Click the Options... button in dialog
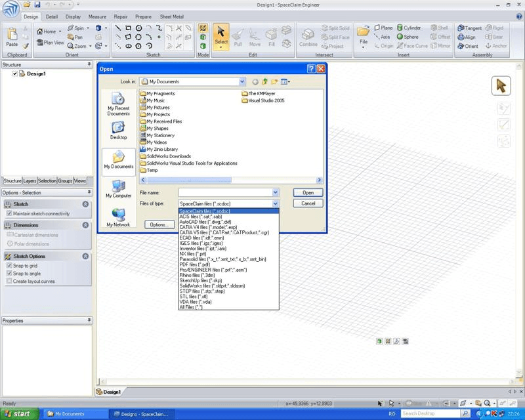Screen dimensions: 525x420 pos(159,224)
